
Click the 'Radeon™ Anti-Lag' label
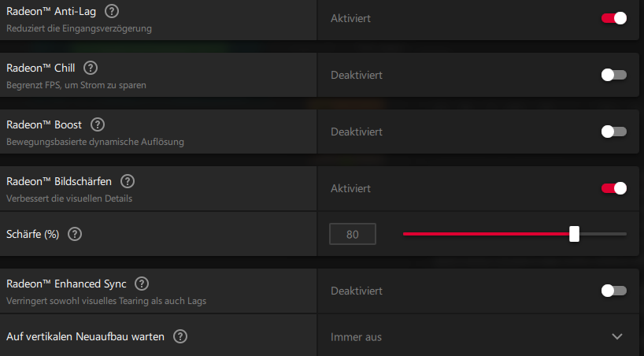pyautogui.click(x=51, y=12)
